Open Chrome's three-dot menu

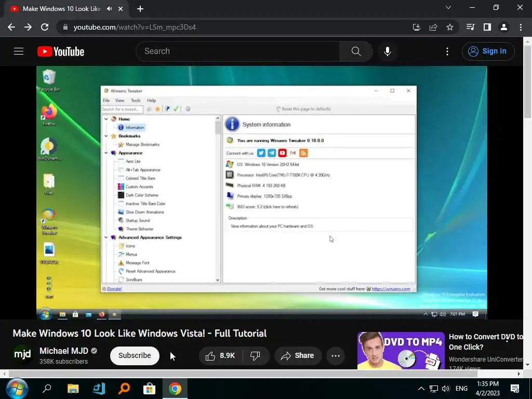point(521,27)
